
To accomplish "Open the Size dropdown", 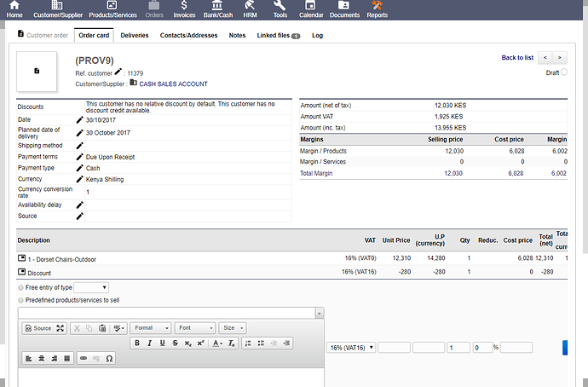I will 233,328.
